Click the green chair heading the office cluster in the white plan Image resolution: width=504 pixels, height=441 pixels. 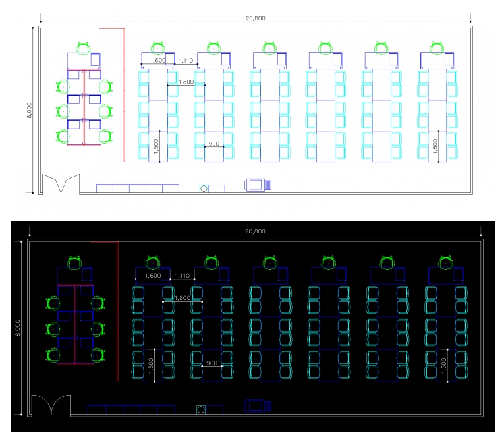point(83,48)
